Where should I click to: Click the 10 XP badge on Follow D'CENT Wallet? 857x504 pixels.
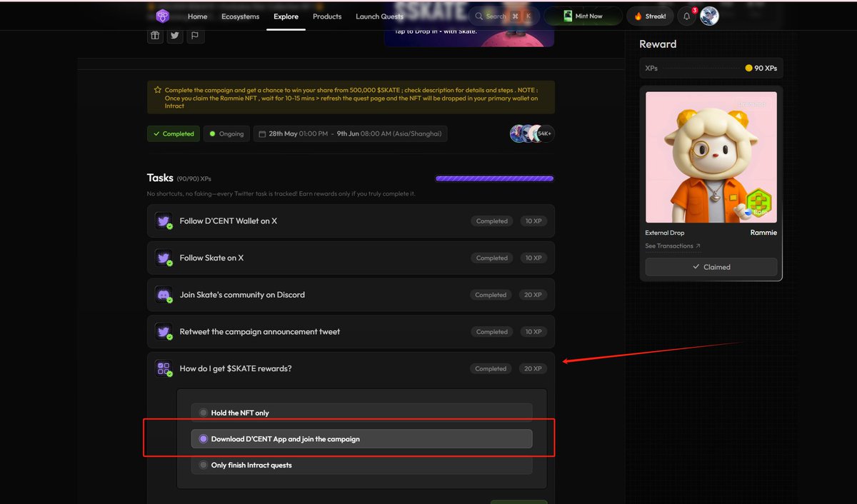point(533,221)
